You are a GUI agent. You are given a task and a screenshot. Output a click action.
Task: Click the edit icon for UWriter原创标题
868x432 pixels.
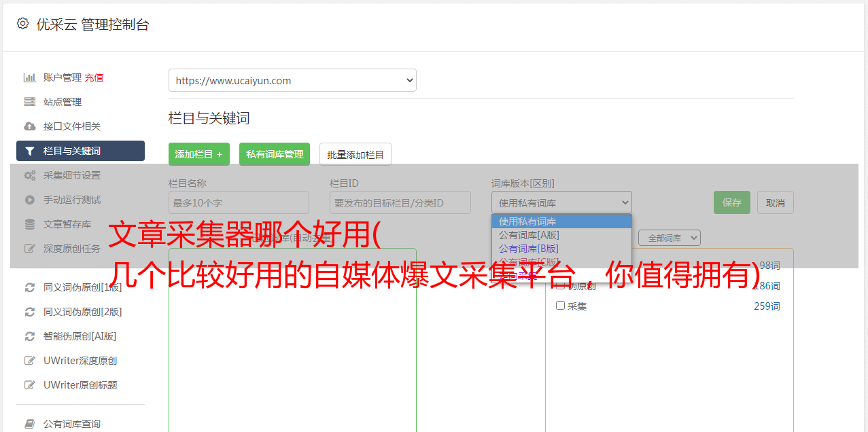30,385
